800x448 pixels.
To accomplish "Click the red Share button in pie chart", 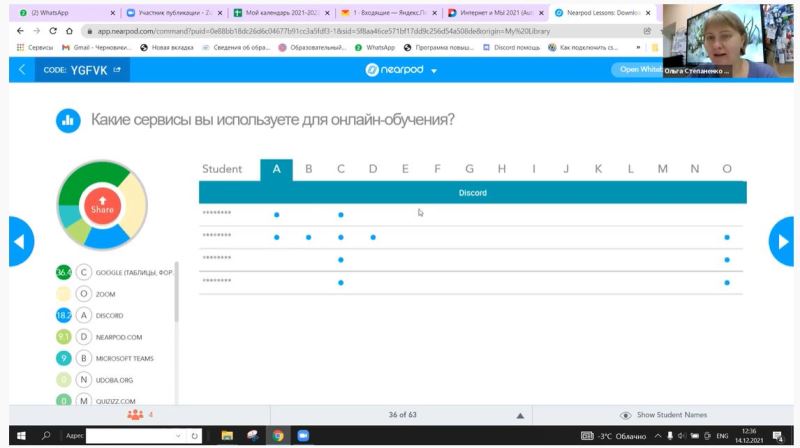I will tap(102, 205).
